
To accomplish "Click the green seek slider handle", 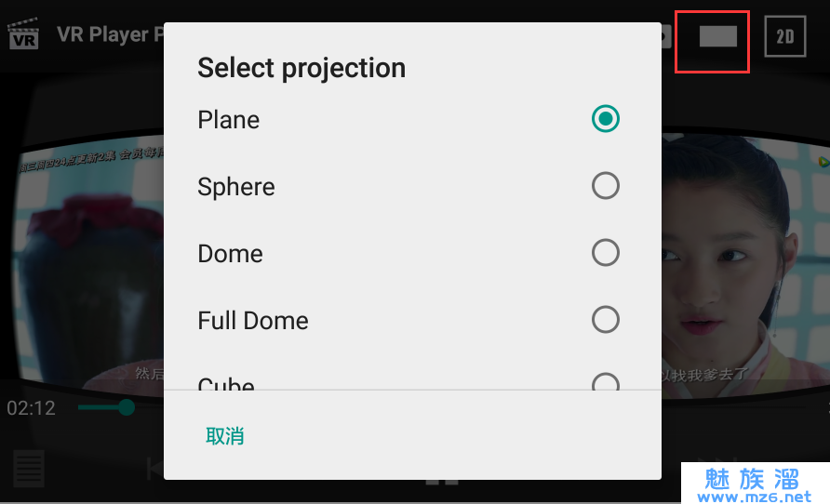I will point(126,407).
